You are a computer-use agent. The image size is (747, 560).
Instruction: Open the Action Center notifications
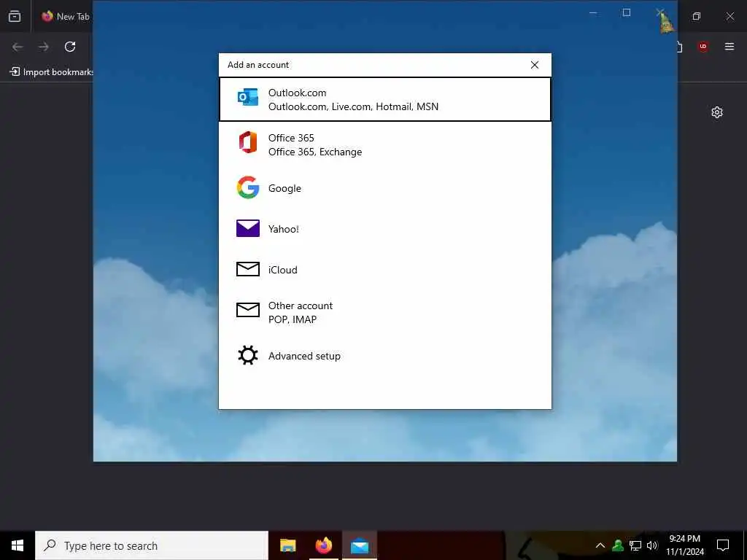point(723,545)
